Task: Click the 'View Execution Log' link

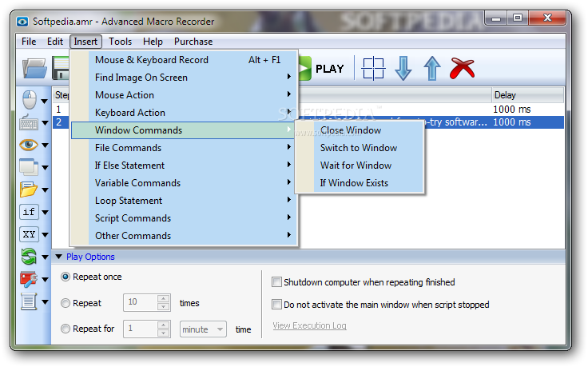Action: (309, 325)
